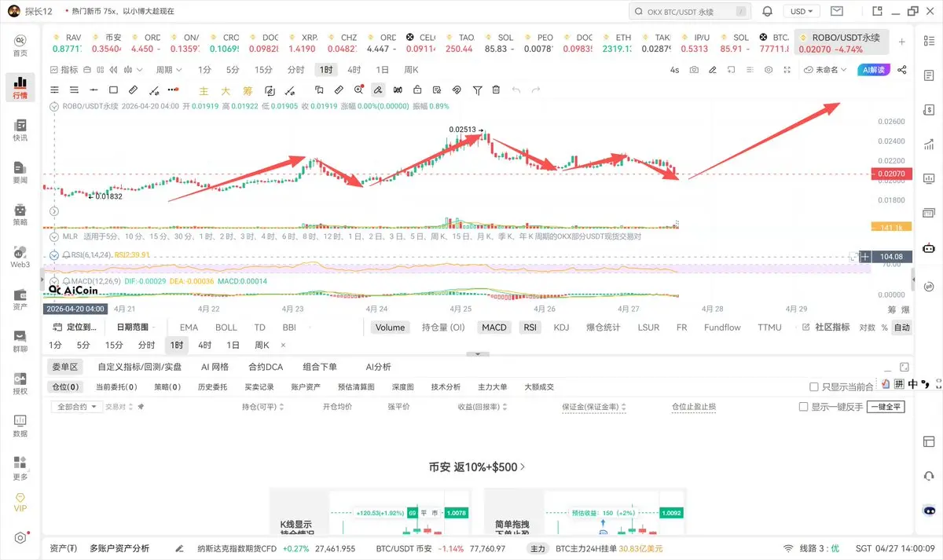
Task: Click the zoom magnifier tool icon
Action: [x=358, y=90]
